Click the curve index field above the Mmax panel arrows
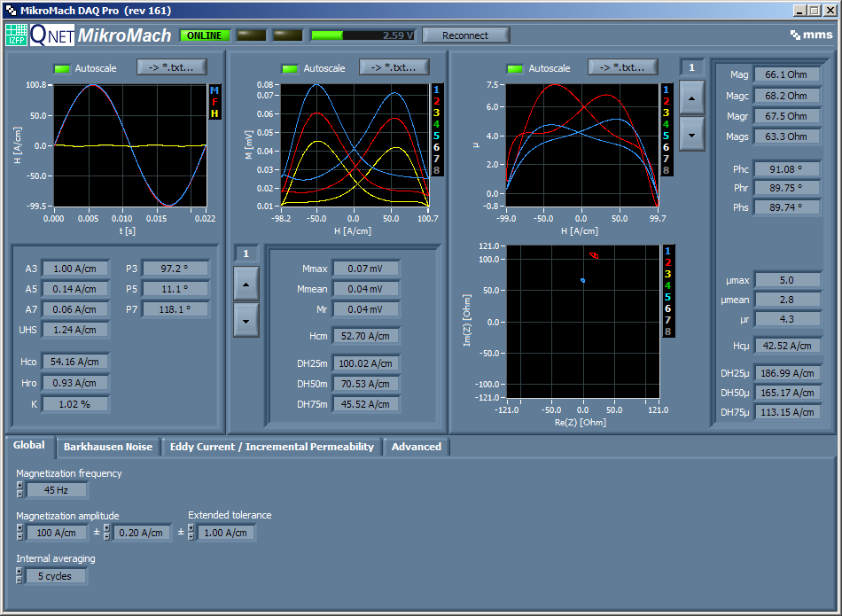842x616 pixels. pyautogui.click(x=246, y=253)
